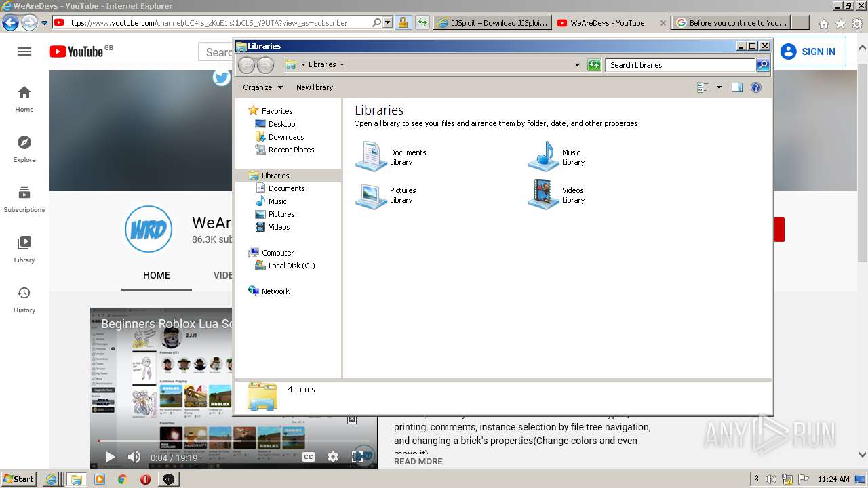868x488 pixels.
Task: Select Recent Places under Favorites
Action: coord(285,150)
